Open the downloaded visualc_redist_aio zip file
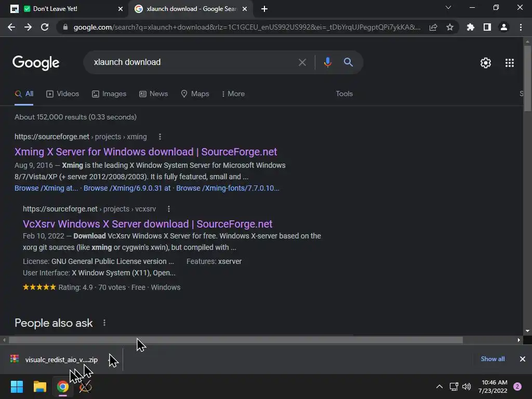The width and height of the screenshot is (532, 399). pyautogui.click(x=54, y=360)
